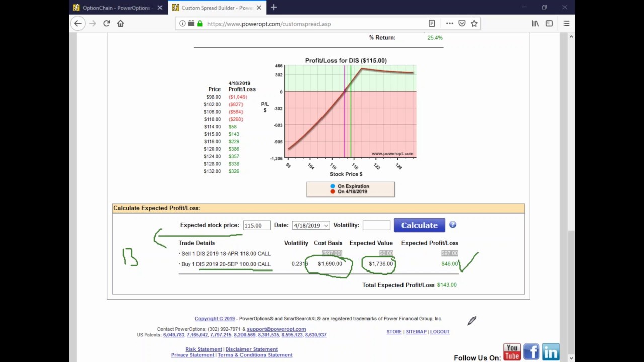
Task: Click the Buy 1 DIS 2019 20-SEP 100.00 CALL row
Action: point(318,264)
